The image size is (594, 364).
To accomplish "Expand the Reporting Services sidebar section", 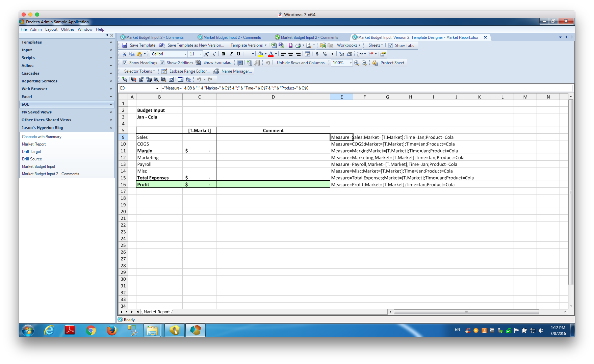I will point(67,81).
